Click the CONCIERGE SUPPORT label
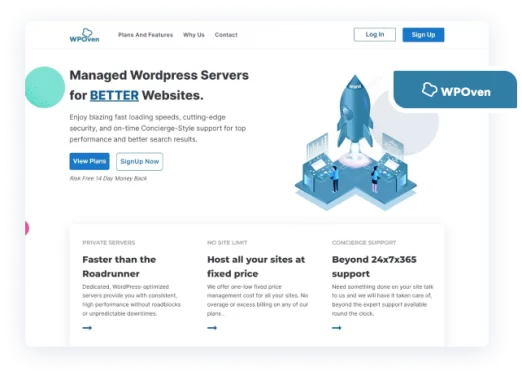The height and width of the screenshot is (376, 522). 364,243
